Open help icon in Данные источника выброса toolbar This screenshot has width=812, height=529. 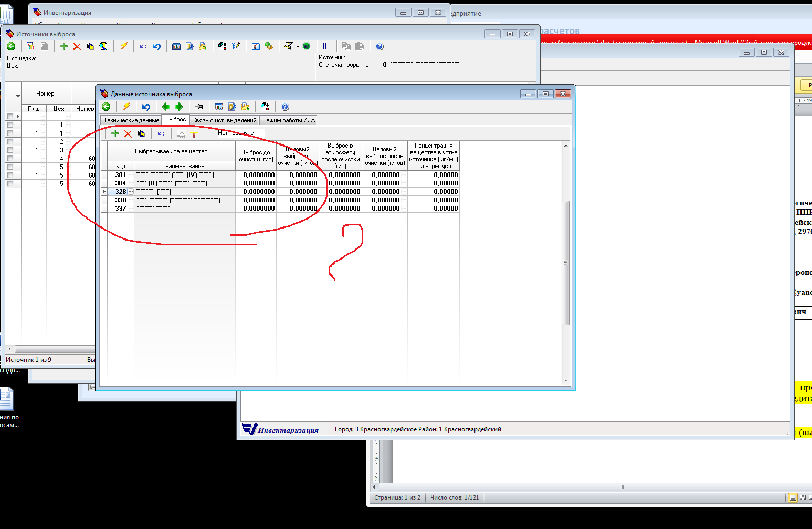coord(285,107)
